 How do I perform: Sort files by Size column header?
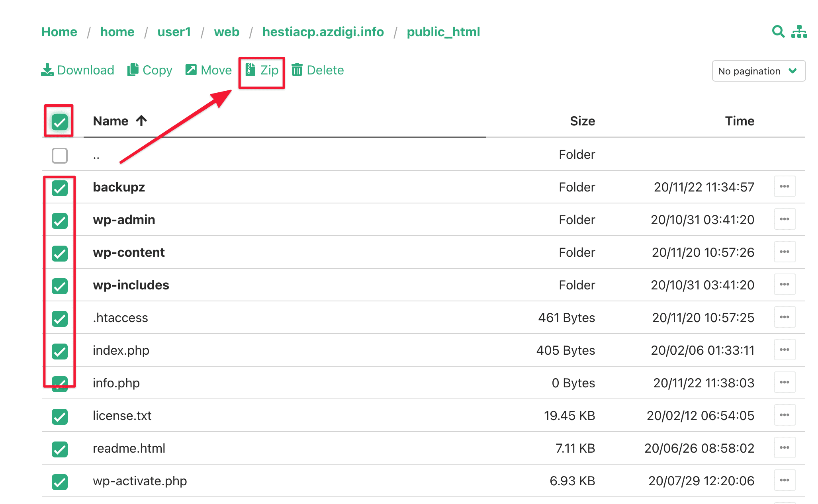[582, 121]
